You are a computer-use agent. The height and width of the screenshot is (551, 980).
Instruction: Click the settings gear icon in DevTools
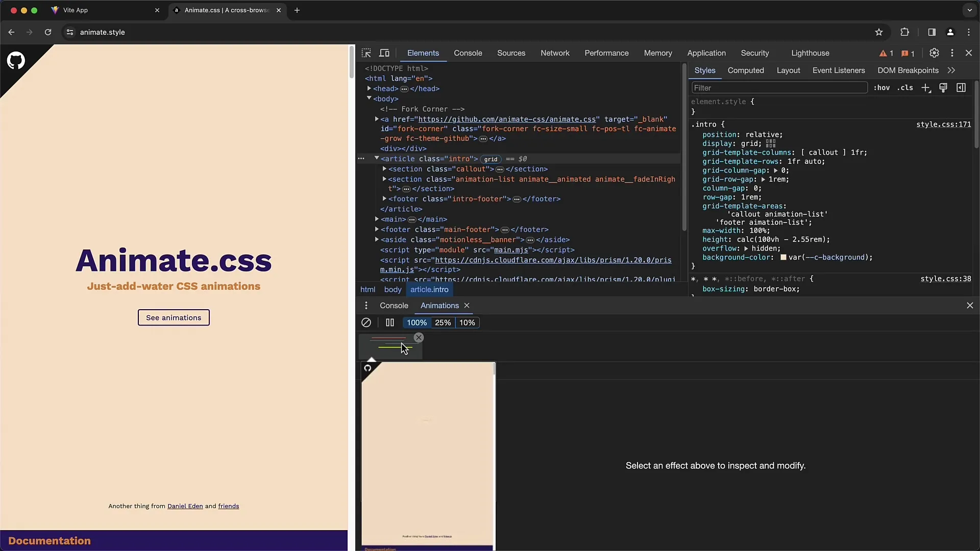(x=934, y=53)
